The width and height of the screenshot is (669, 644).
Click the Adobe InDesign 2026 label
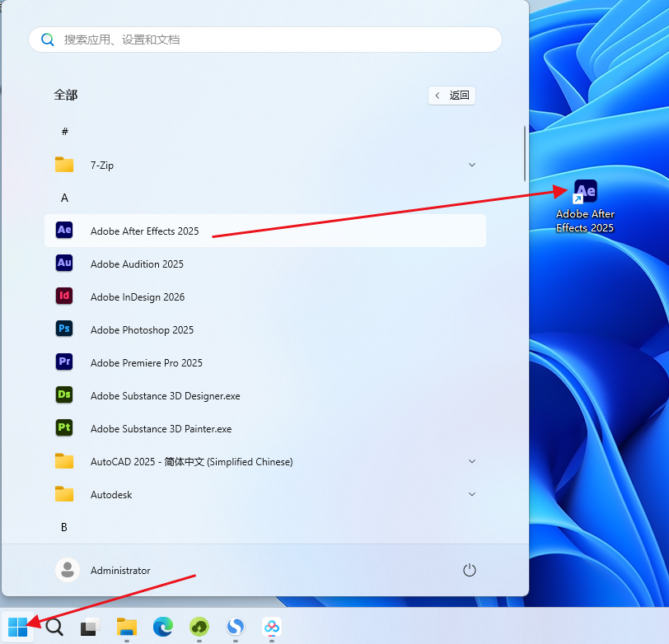click(138, 296)
